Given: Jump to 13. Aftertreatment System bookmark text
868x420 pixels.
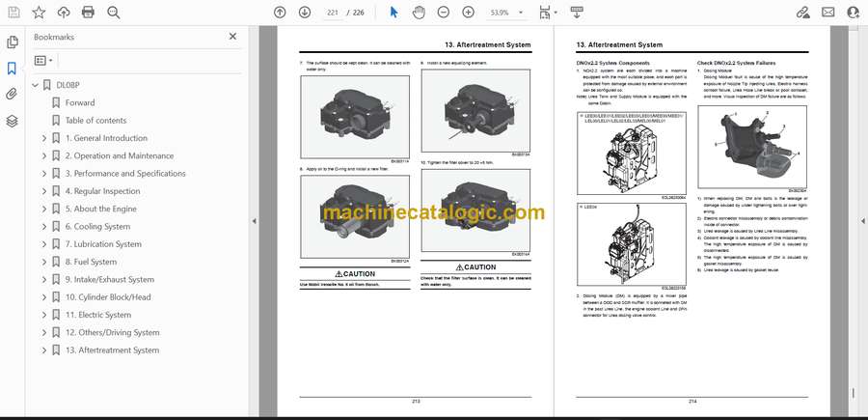Looking at the screenshot, I should [x=112, y=350].
